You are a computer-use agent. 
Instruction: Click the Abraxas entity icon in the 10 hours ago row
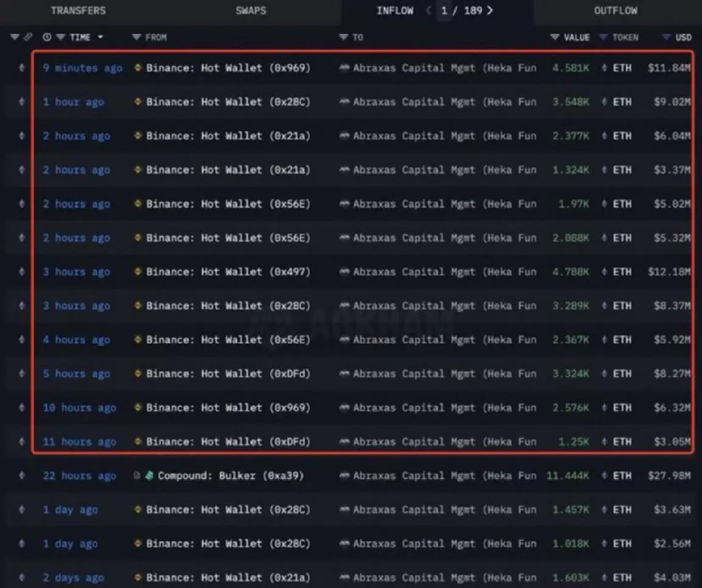[344, 408]
